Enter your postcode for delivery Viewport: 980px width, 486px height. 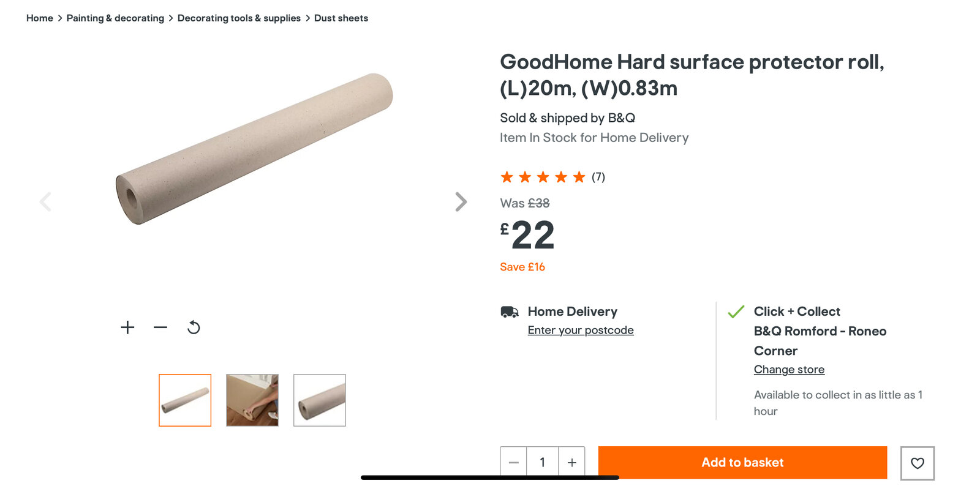pos(581,331)
